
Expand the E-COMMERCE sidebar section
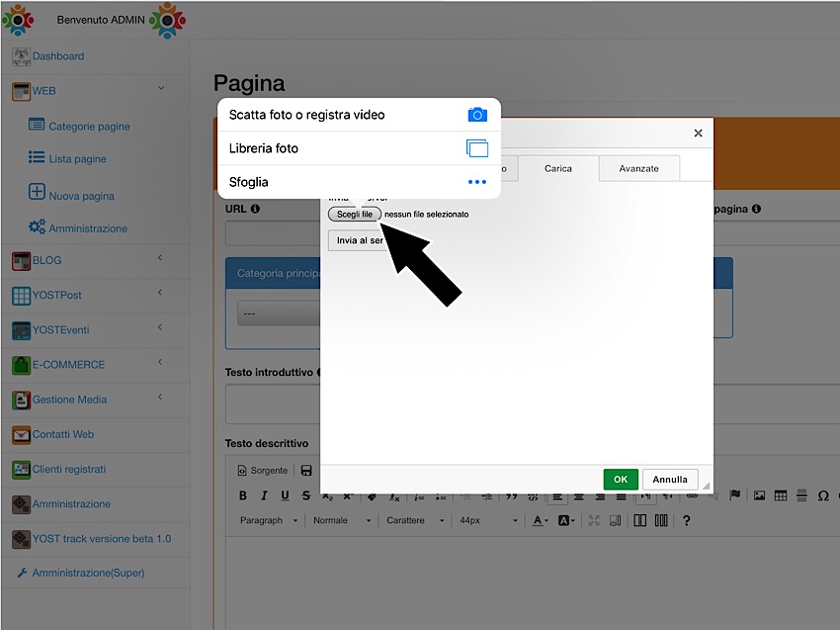point(68,364)
